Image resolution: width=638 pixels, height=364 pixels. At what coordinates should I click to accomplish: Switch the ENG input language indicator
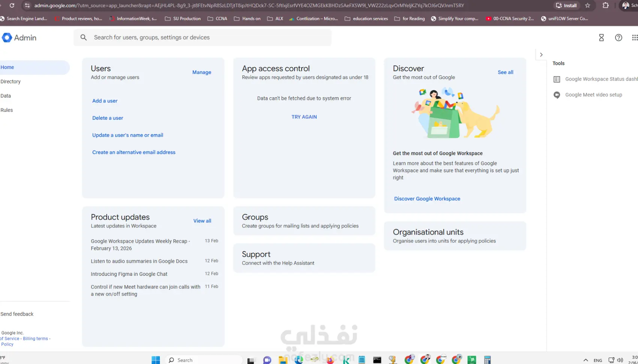598,360
